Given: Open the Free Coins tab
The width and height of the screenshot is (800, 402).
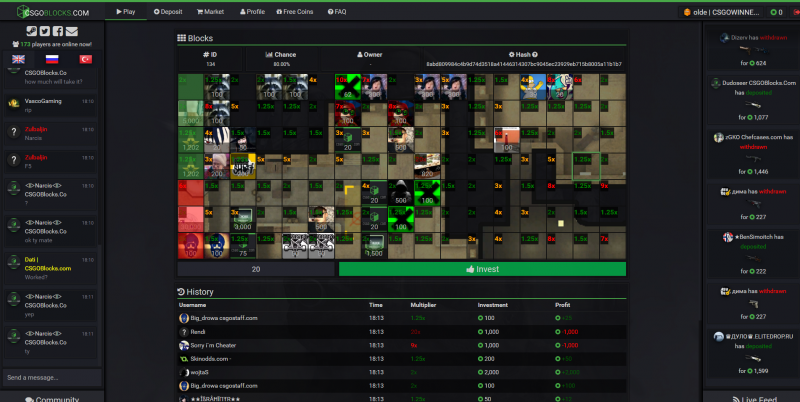Looking at the screenshot, I should coord(295,12).
